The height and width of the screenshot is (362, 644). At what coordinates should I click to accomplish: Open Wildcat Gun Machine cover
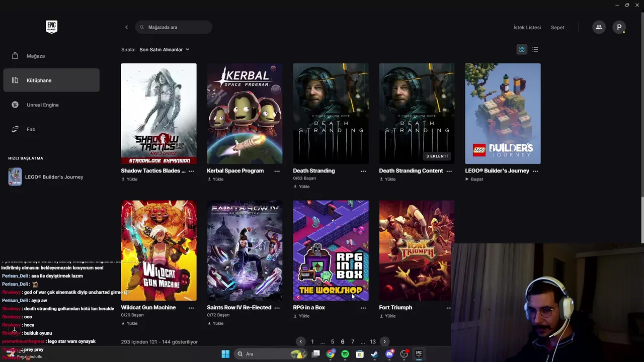point(158,250)
